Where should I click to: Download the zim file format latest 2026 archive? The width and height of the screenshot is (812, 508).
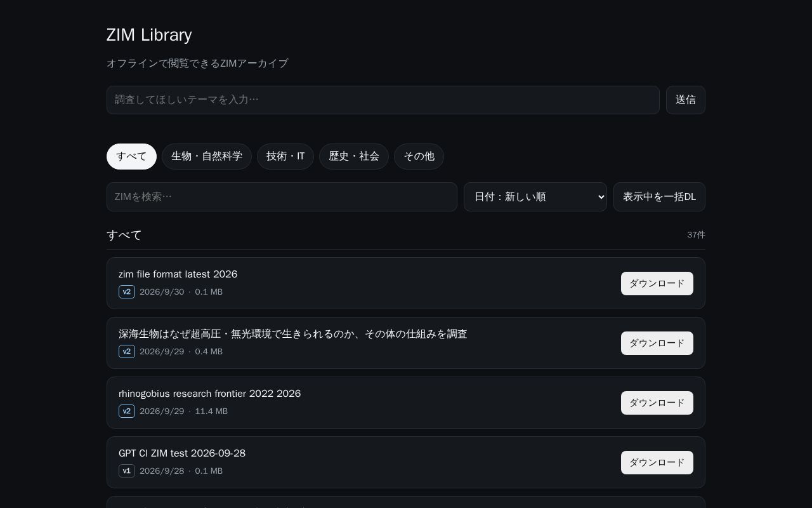pyautogui.click(x=657, y=283)
